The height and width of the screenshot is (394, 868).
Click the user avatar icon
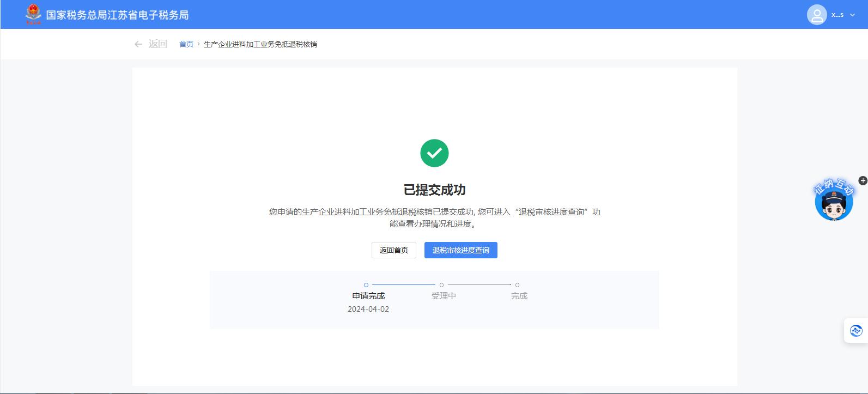click(816, 15)
